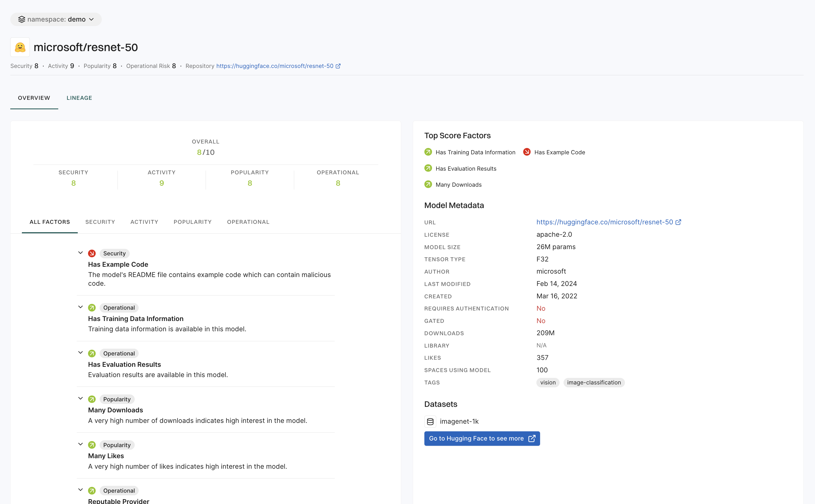Click external link icon beside header repository URL

click(x=338, y=66)
